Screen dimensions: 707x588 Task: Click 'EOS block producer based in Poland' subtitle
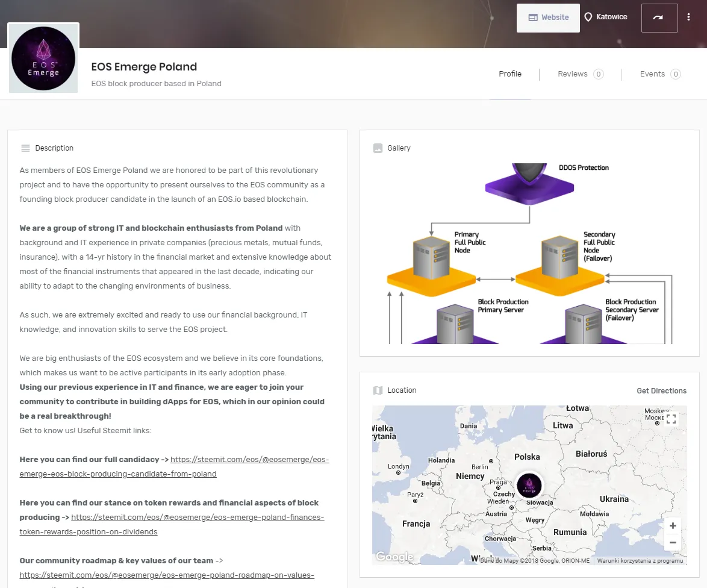(x=156, y=83)
